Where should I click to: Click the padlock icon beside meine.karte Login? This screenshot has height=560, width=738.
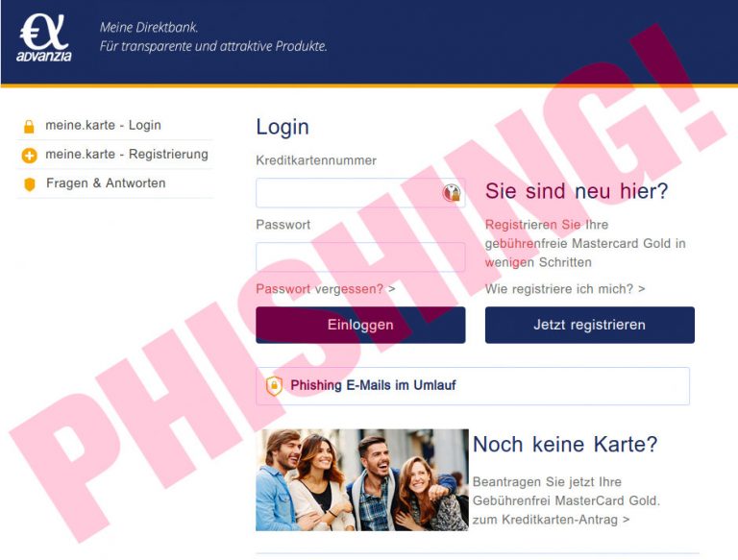point(29,126)
